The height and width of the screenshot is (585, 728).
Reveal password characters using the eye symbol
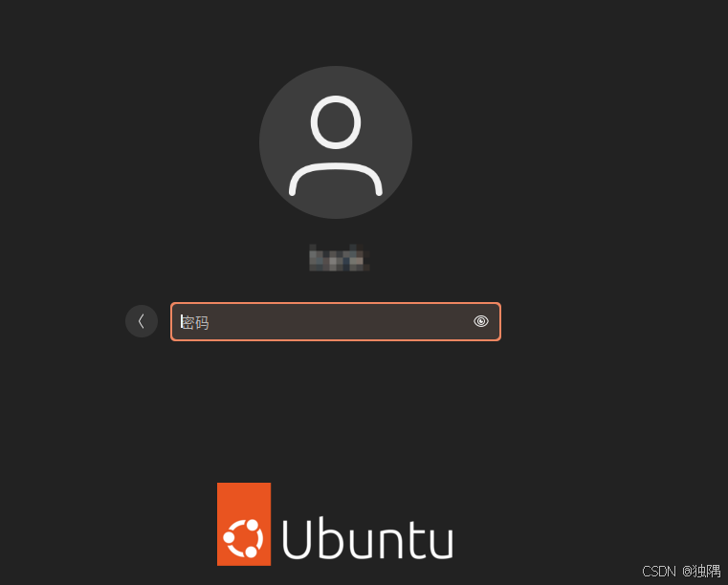tap(480, 321)
